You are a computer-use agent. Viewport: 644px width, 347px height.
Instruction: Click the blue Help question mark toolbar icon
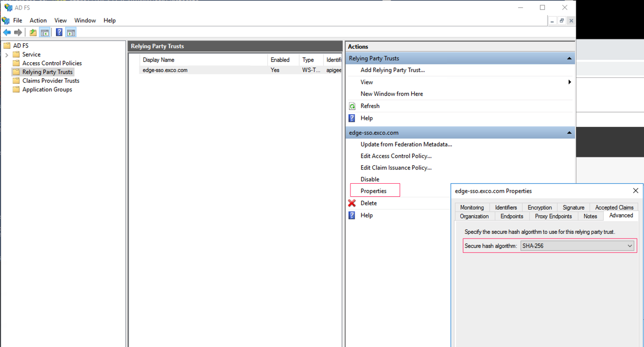[x=59, y=33]
